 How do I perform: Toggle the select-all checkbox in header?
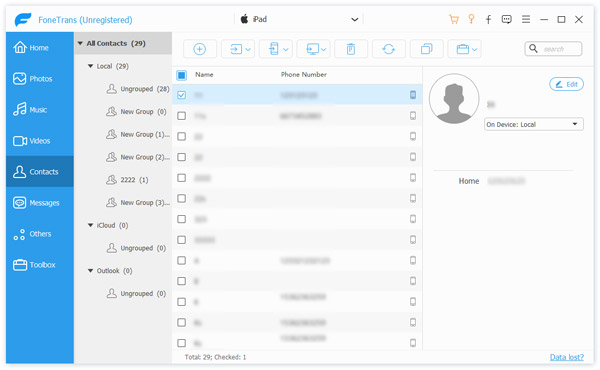coord(181,75)
